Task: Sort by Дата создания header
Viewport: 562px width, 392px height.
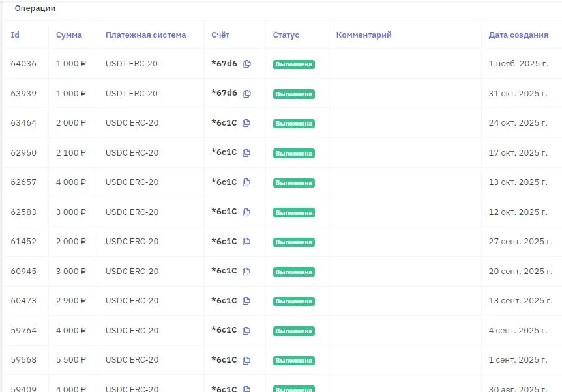Action: click(518, 35)
